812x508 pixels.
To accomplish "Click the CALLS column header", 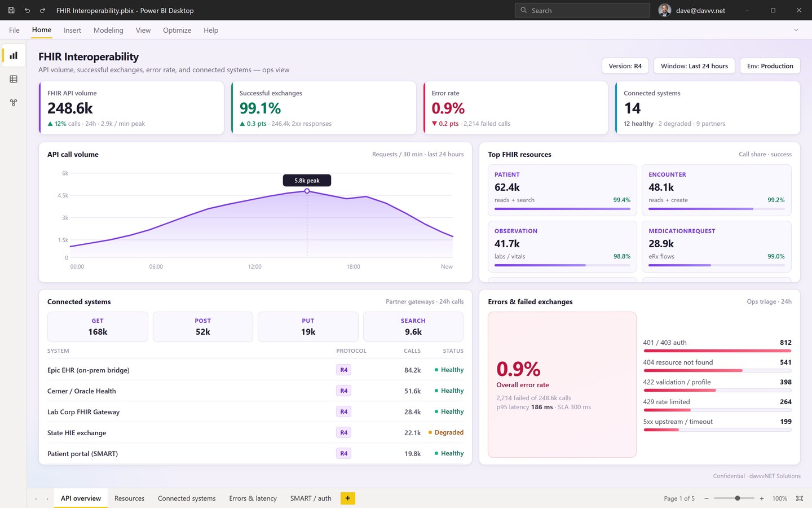I will click(412, 351).
